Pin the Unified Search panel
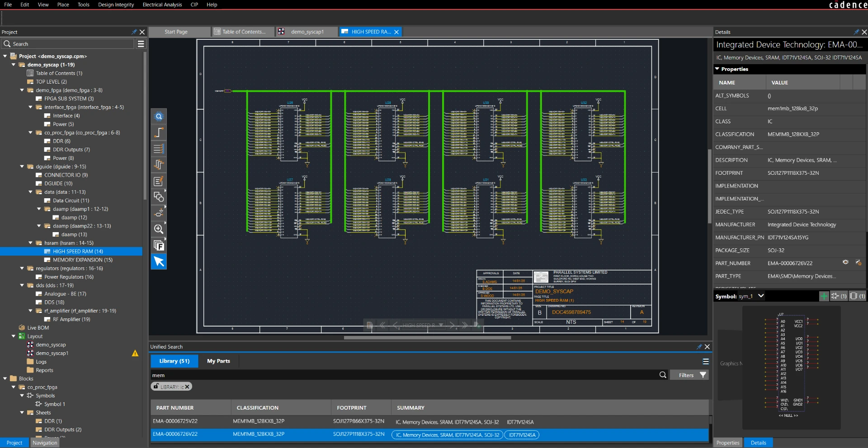The height and width of the screenshot is (448, 868). point(699,347)
